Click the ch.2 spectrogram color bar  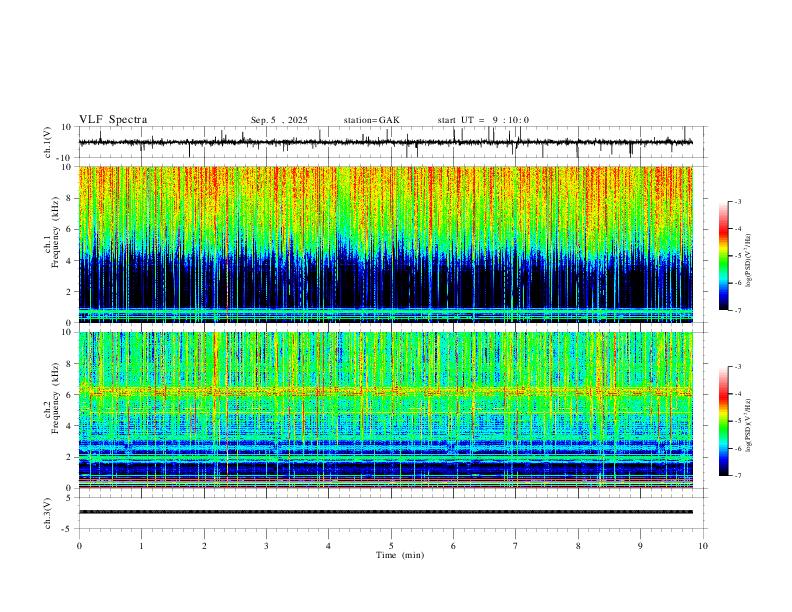pyautogui.click(x=724, y=421)
